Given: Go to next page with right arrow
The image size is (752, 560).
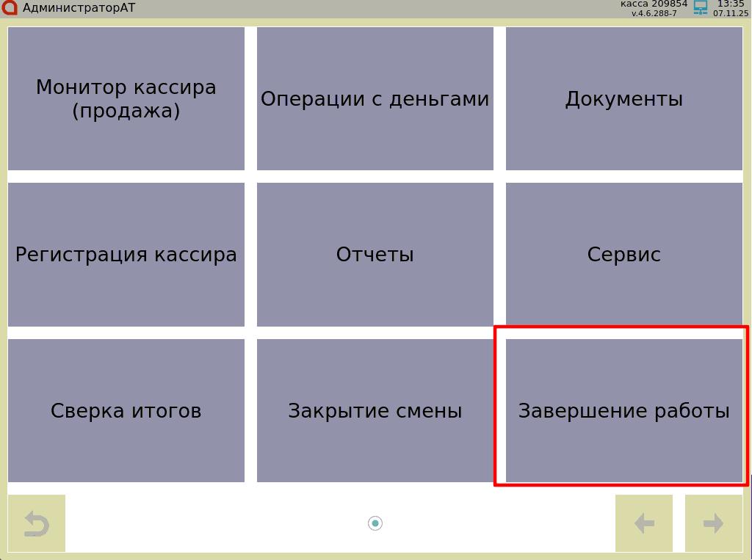Looking at the screenshot, I should click(x=713, y=523).
